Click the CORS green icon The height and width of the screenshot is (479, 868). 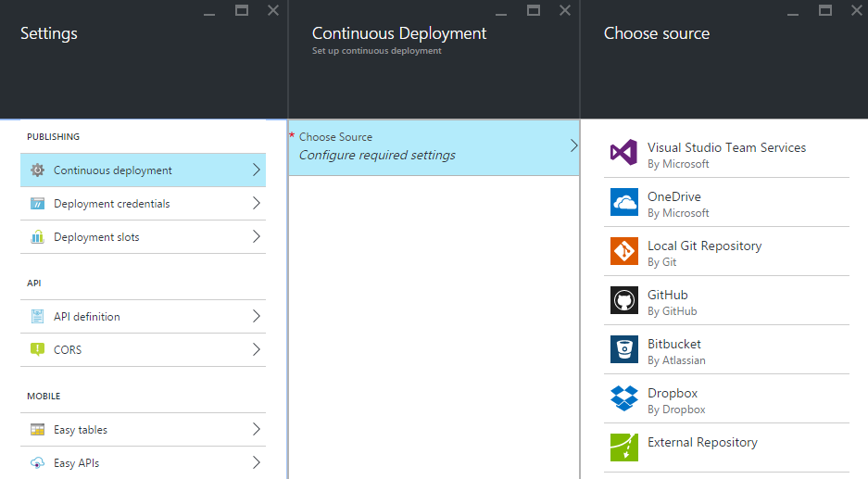(37, 350)
